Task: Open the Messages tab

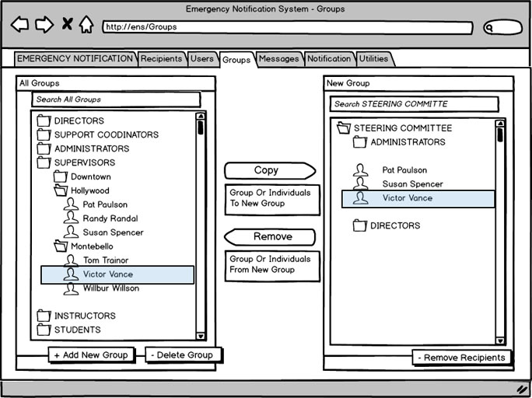Action: coord(278,59)
